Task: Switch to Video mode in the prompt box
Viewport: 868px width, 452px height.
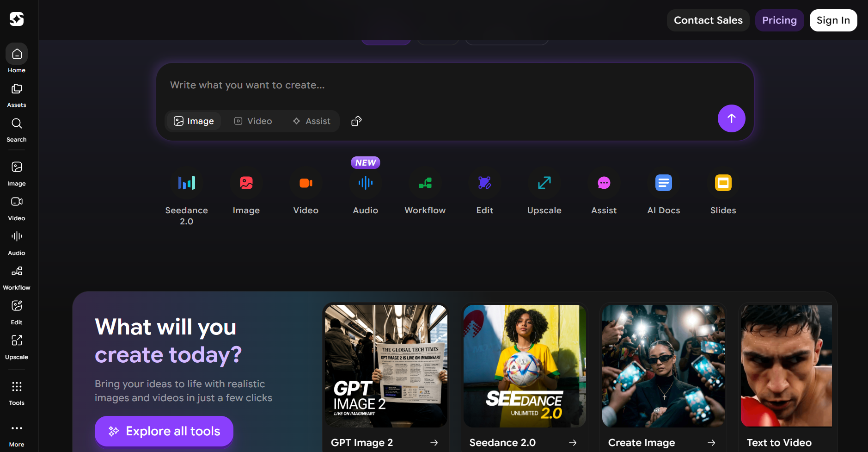Action: 253,121
